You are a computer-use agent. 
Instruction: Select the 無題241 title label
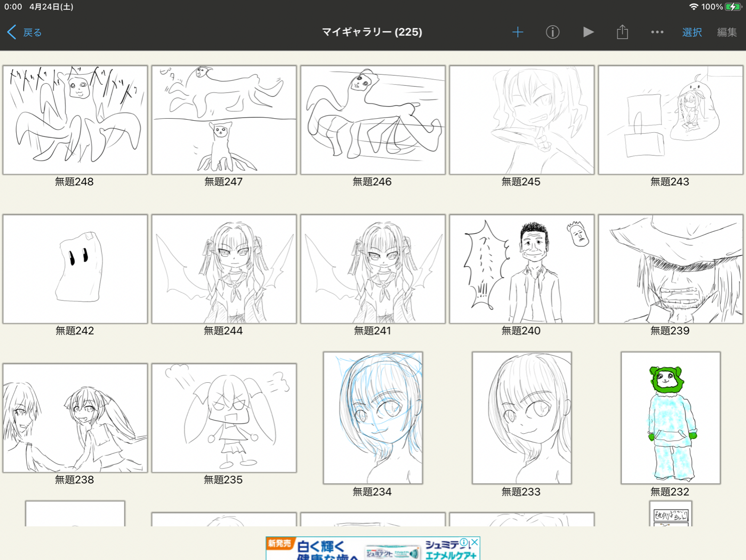point(372,331)
